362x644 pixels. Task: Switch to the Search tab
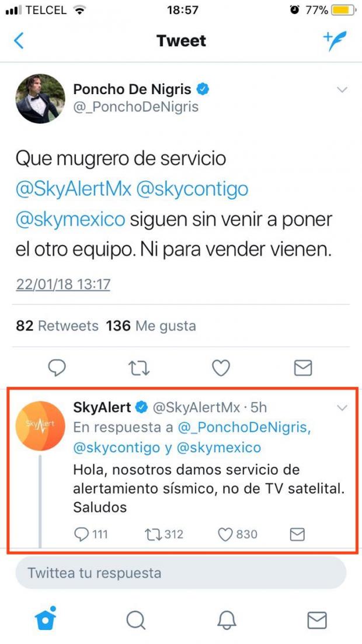[x=136, y=620]
